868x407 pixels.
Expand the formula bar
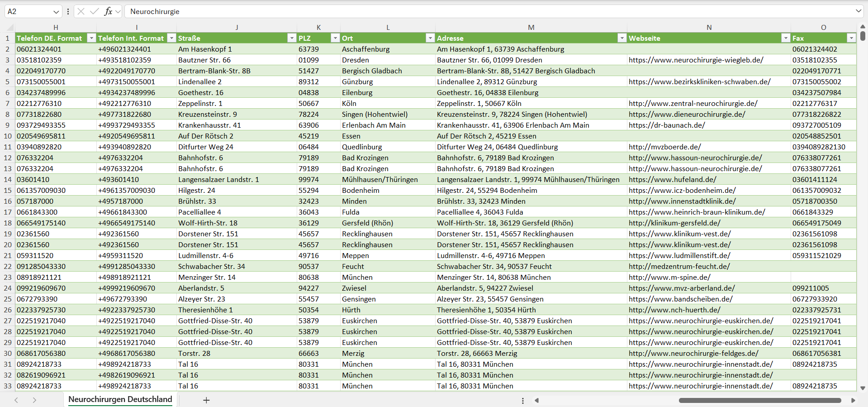(x=858, y=11)
